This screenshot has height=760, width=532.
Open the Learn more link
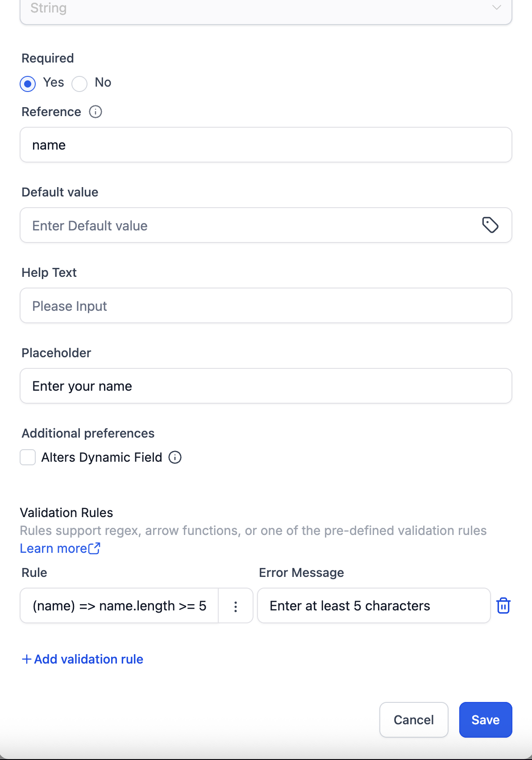point(54,548)
